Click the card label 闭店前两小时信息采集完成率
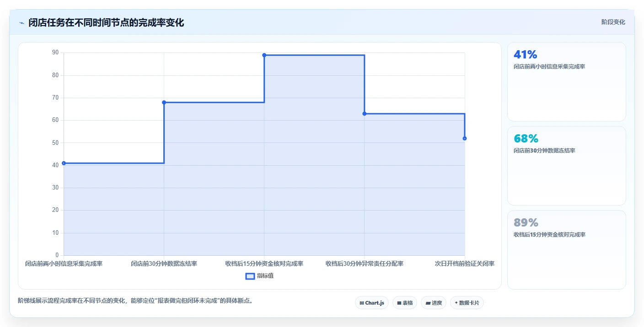 [549, 67]
